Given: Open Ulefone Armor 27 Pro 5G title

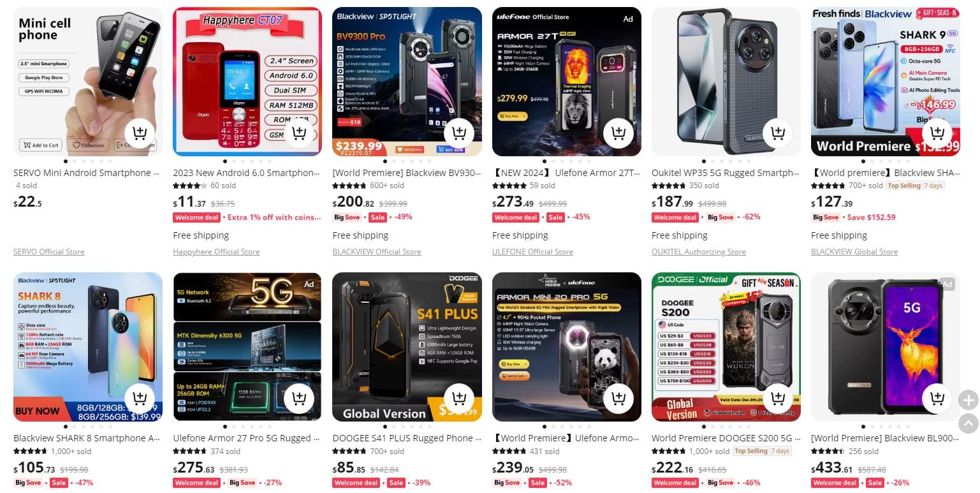Looking at the screenshot, I should 247,438.
